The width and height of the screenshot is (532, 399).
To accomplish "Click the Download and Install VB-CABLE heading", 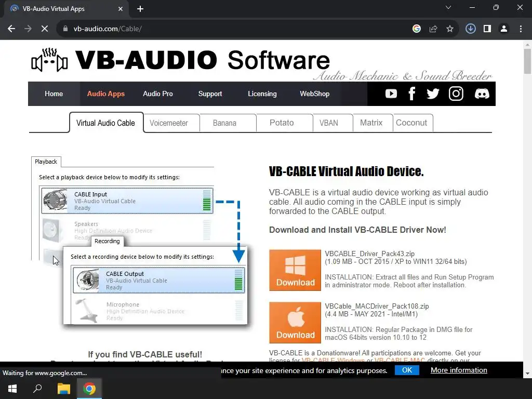I will pos(357,230).
